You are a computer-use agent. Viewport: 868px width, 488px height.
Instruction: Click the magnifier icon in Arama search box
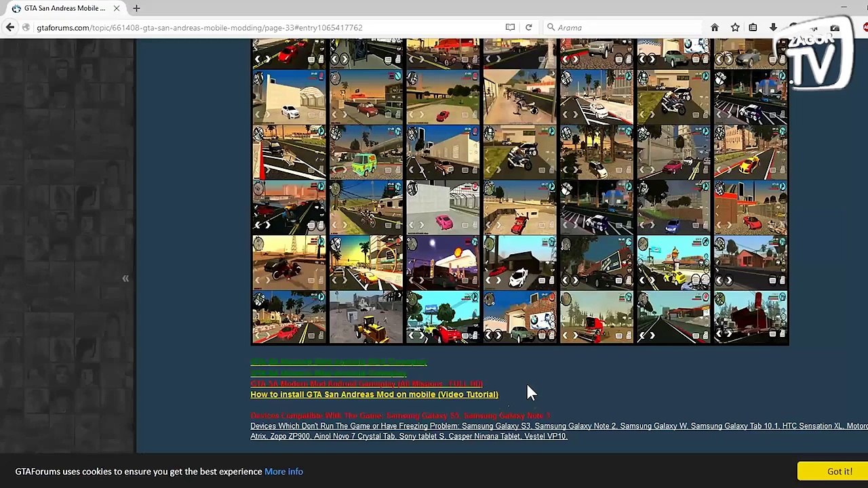551,28
